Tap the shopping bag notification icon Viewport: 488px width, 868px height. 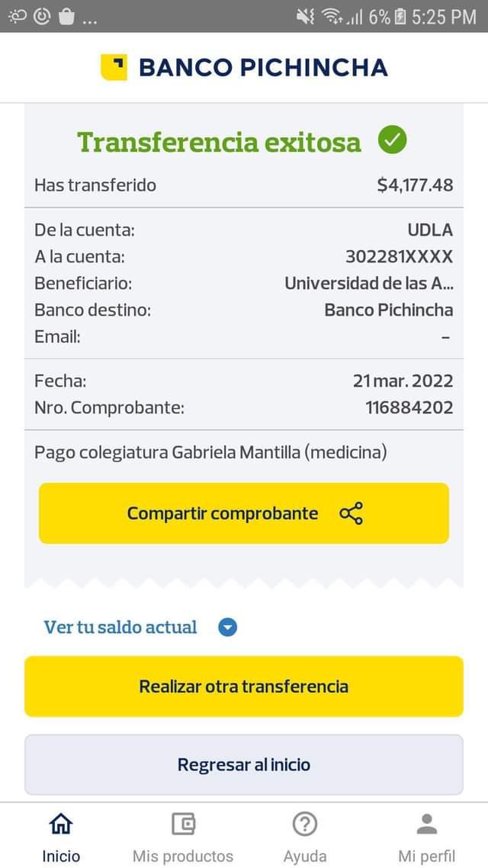(x=67, y=16)
